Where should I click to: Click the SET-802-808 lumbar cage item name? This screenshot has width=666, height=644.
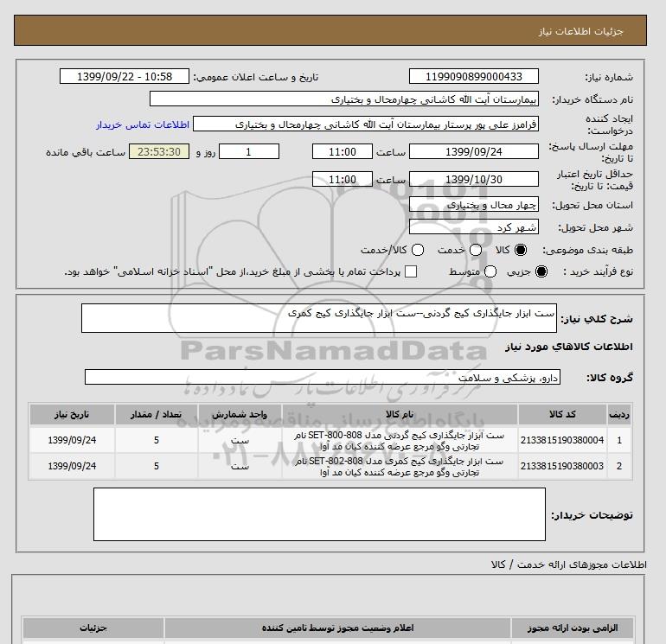coord(400,467)
